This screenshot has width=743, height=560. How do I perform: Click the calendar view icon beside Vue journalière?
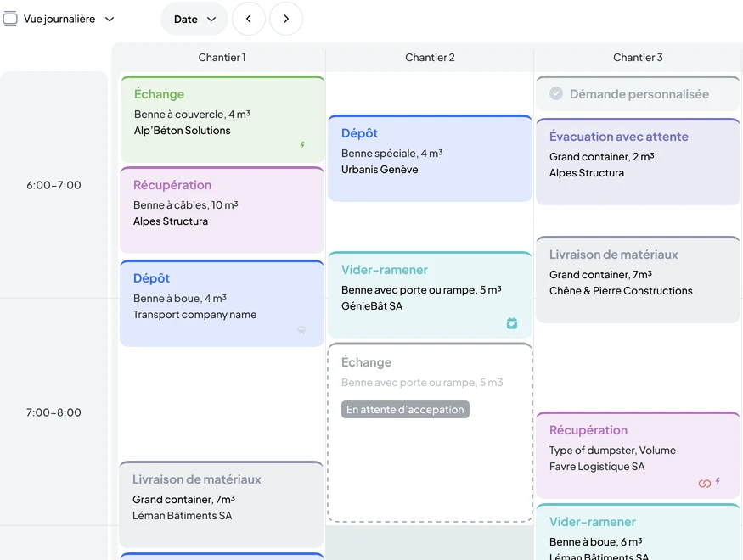[x=10, y=19]
